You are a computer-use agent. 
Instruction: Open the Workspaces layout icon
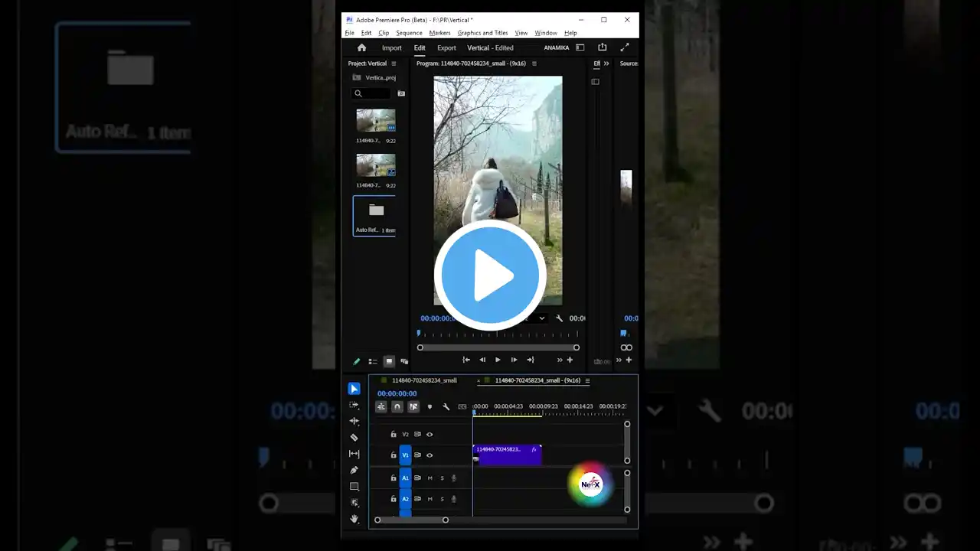[580, 47]
